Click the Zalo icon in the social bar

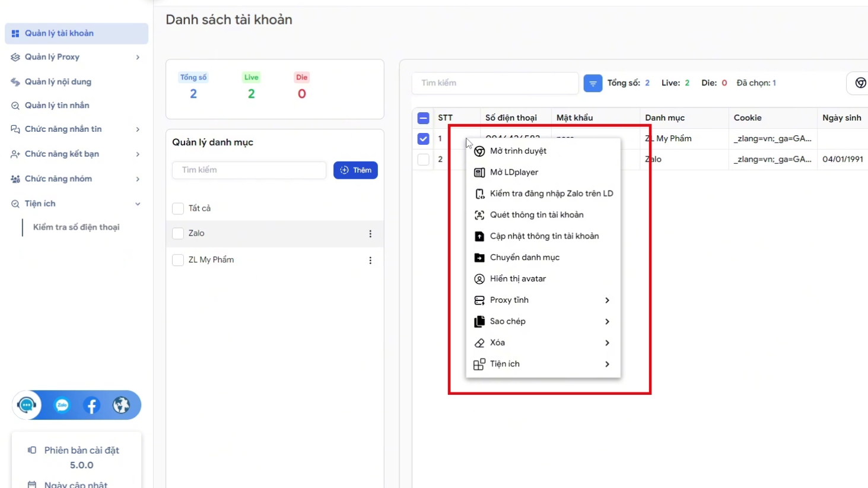[62, 405]
